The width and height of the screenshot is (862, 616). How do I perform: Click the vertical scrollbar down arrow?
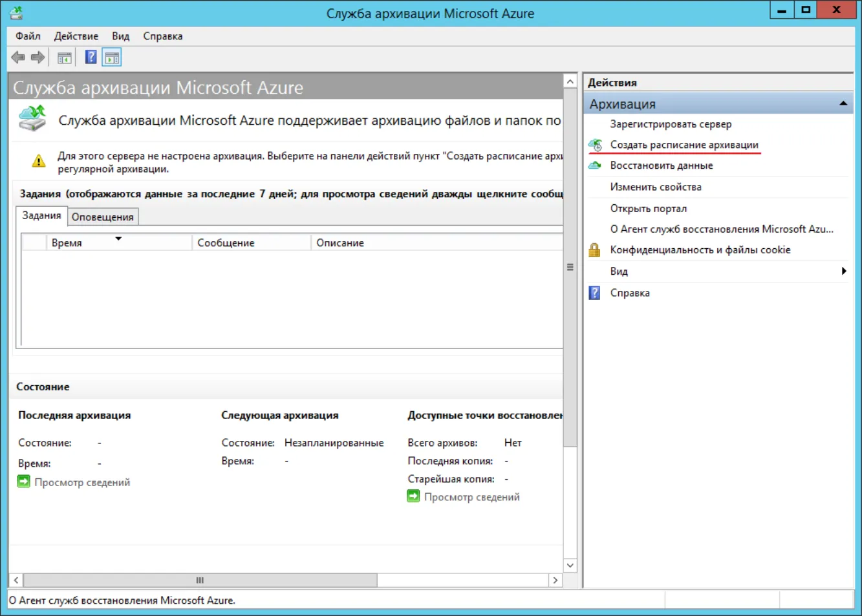[x=570, y=565]
